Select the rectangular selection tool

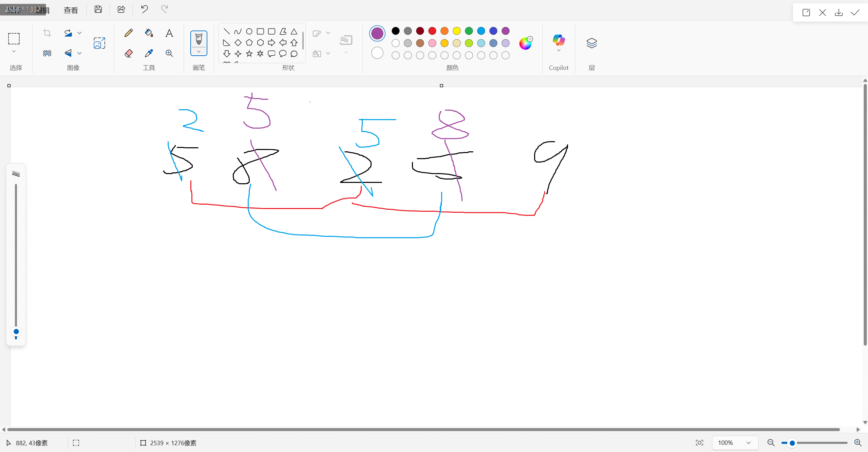tap(14, 39)
